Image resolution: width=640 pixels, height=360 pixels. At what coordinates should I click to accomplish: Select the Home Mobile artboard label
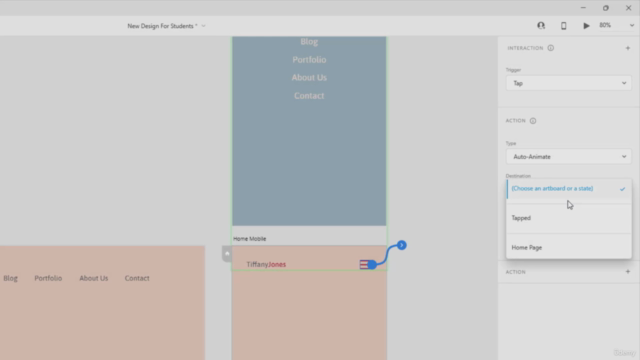(x=249, y=239)
